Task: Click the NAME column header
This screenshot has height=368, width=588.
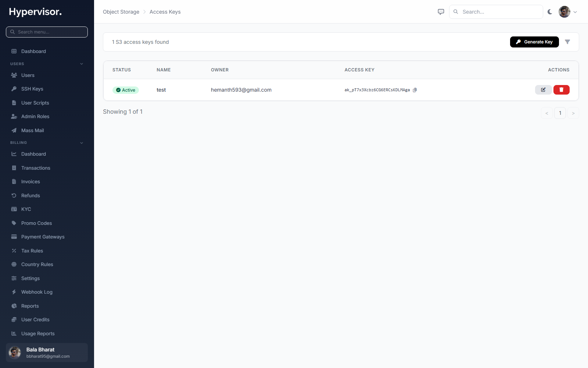Action: click(164, 70)
